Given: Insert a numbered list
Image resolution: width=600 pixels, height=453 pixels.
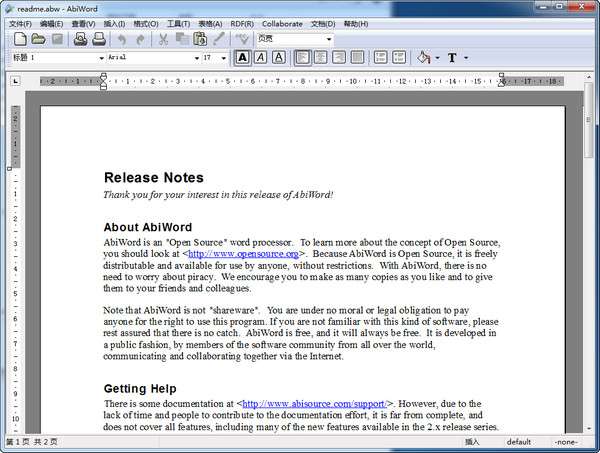Looking at the screenshot, I should coord(380,58).
